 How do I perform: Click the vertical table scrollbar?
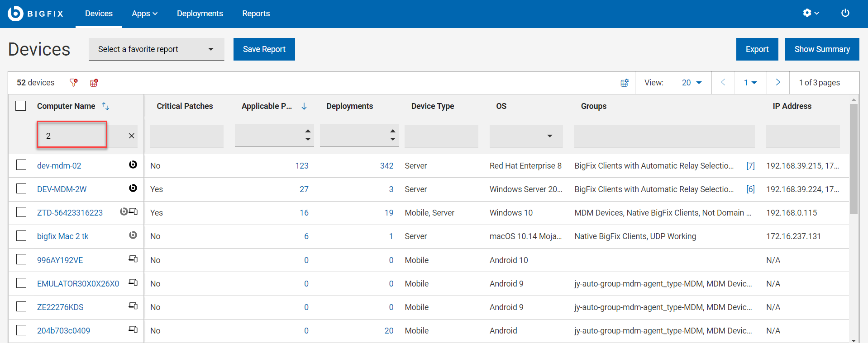click(x=854, y=158)
